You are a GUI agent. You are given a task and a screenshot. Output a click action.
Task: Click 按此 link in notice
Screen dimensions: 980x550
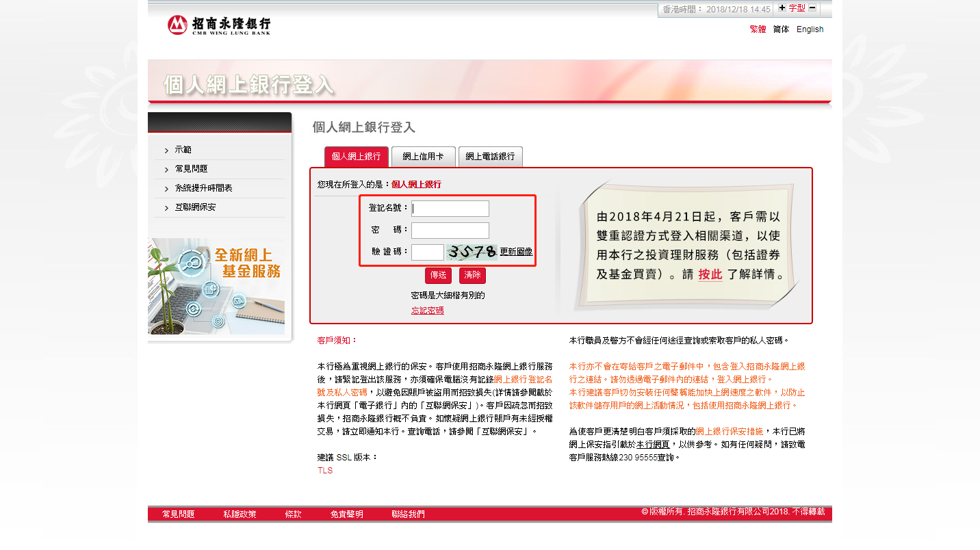pos(710,275)
